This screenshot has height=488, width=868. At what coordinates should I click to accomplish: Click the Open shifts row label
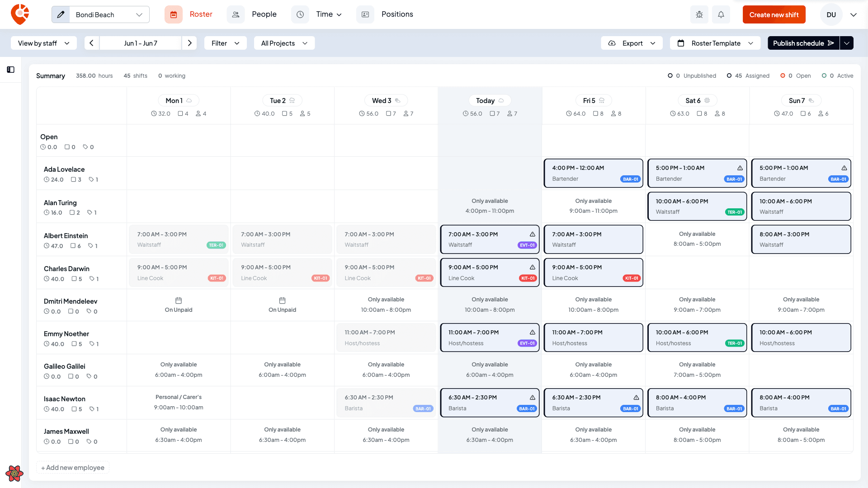(x=49, y=136)
